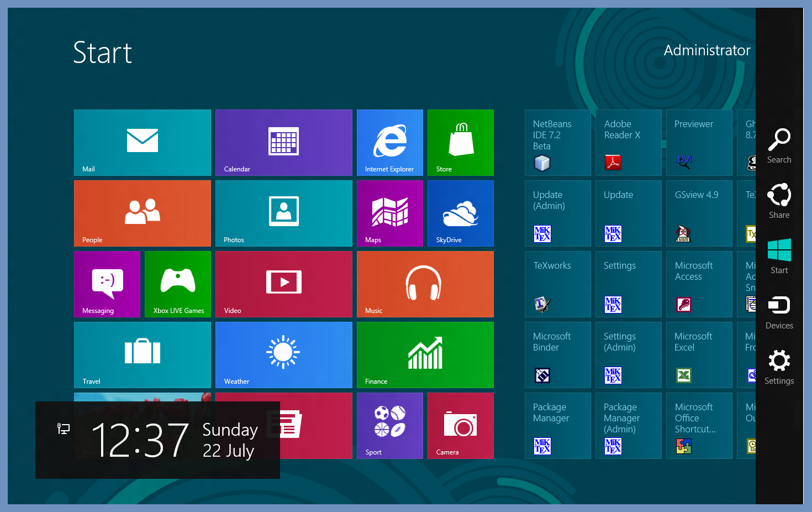
Task: Open Microsoft Office Shortcut tile
Action: (699, 426)
